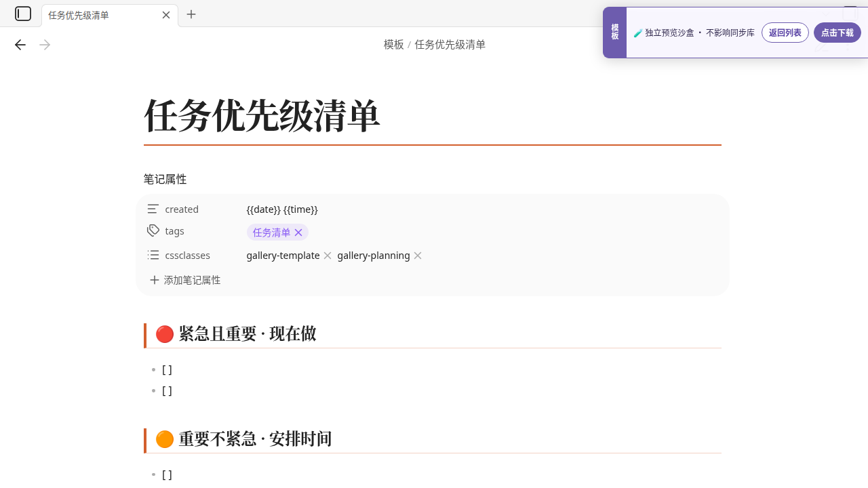The width and height of the screenshot is (868, 488).
Task: Click 点击下载 button
Action: point(837,33)
